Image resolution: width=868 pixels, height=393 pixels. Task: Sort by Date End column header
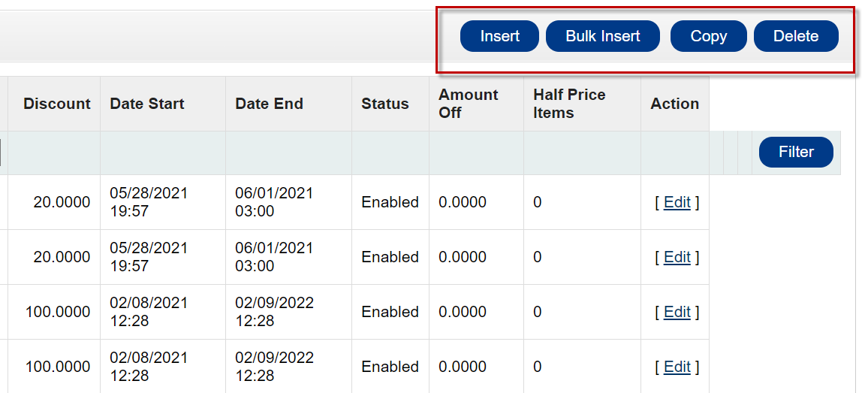(x=269, y=104)
